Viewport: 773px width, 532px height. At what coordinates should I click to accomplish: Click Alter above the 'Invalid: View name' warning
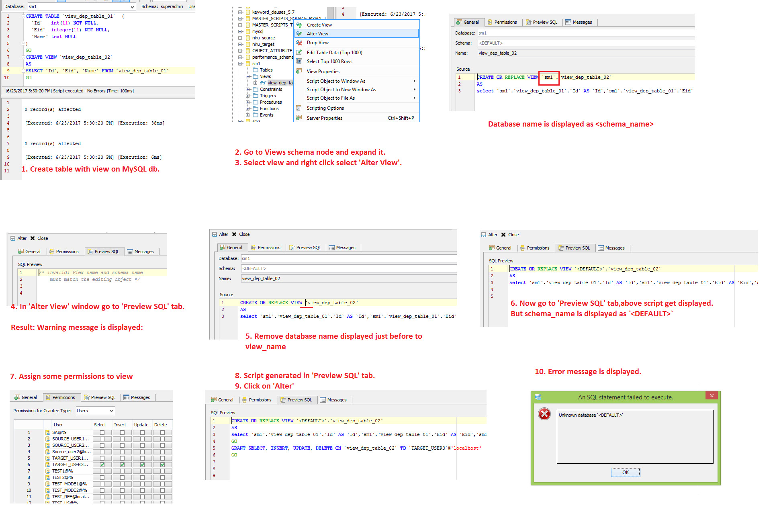point(18,238)
